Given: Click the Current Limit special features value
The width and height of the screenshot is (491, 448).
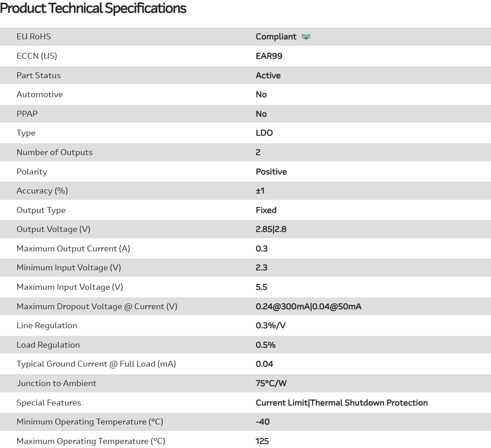Looking at the screenshot, I should [281, 403].
